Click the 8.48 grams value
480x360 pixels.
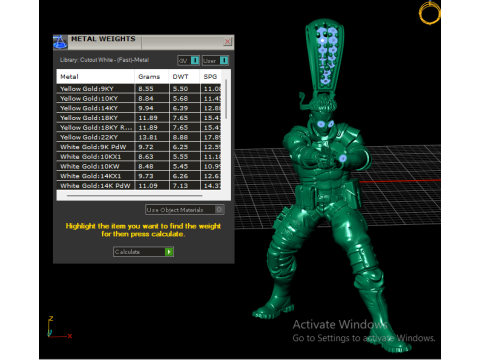click(x=146, y=166)
